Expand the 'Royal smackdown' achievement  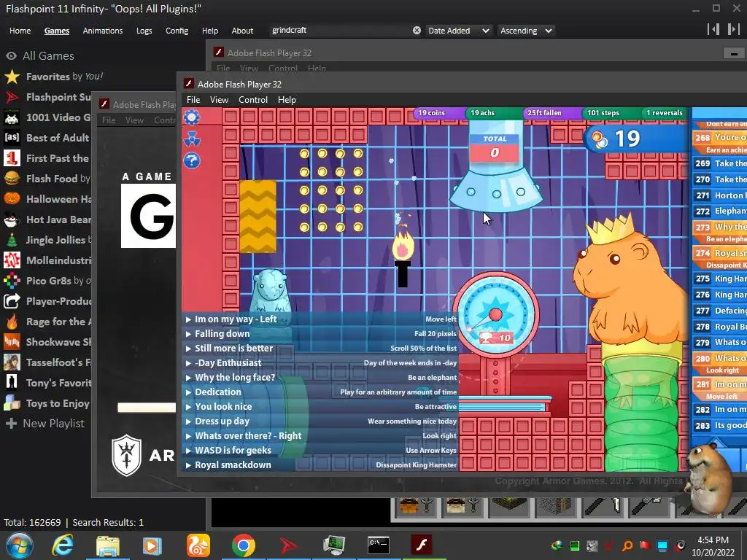pos(320,465)
